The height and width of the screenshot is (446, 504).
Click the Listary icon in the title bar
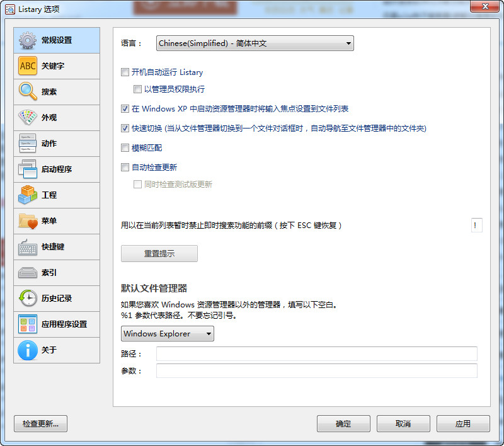click(10, 9)
